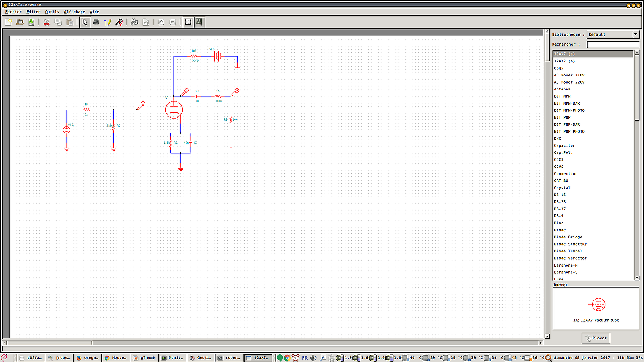Focus the Rechercher search field
644x362 pixels.
tap(613, 44)
